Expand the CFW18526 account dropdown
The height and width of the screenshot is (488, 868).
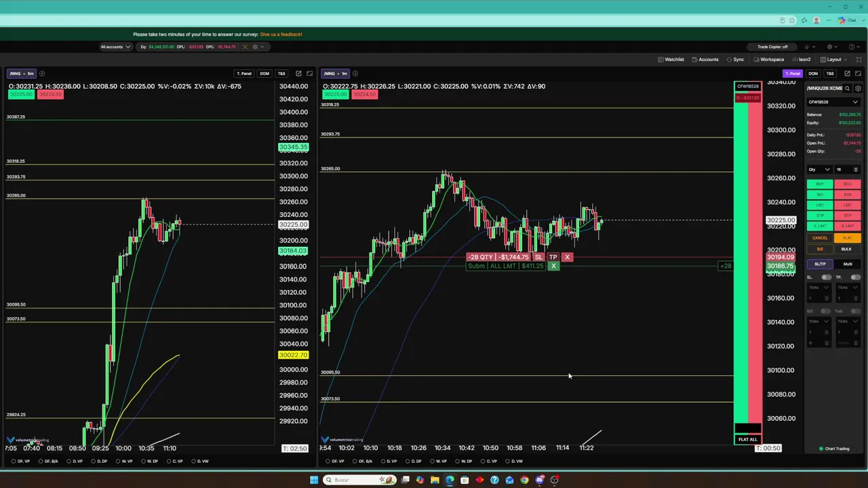point(833,102)
